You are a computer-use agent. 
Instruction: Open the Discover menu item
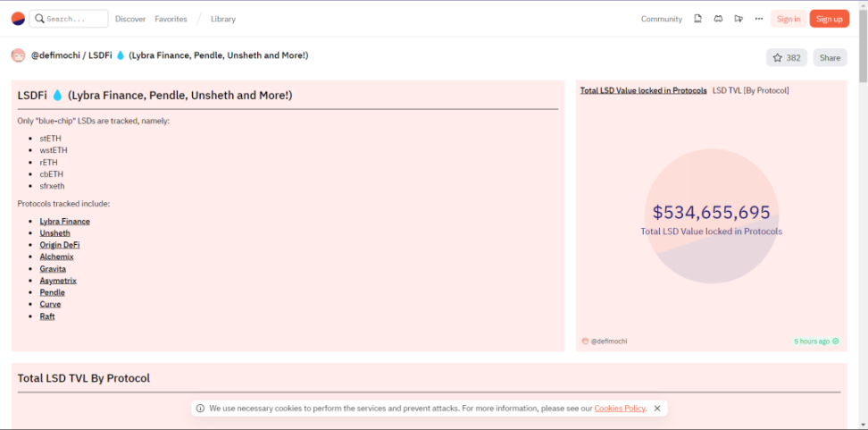[x=130, y=19]
